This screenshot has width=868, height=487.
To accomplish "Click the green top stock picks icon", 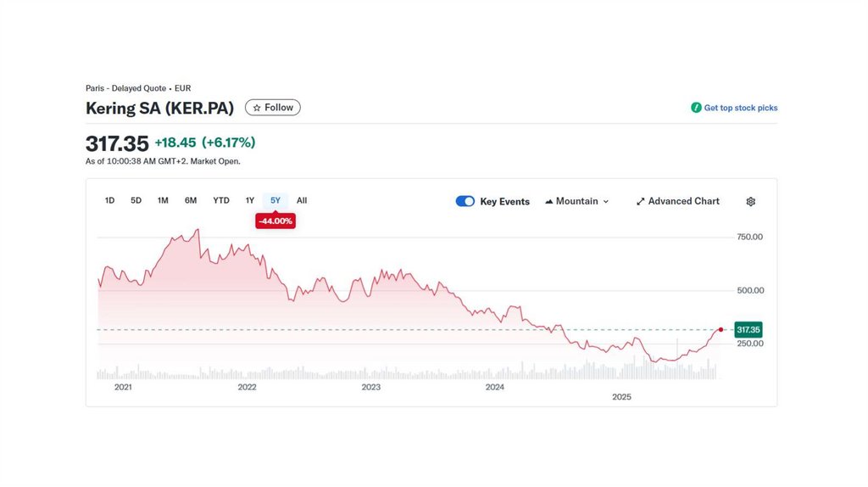I will click(696, 108).
